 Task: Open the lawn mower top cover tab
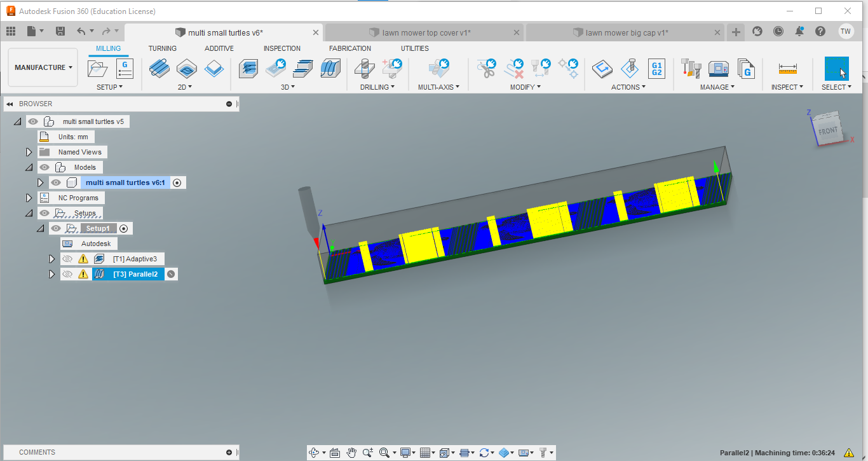(x=426, y=32)
